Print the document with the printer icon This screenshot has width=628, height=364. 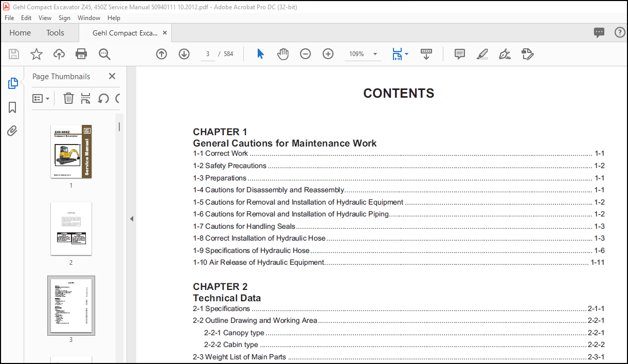click(81, 54)
